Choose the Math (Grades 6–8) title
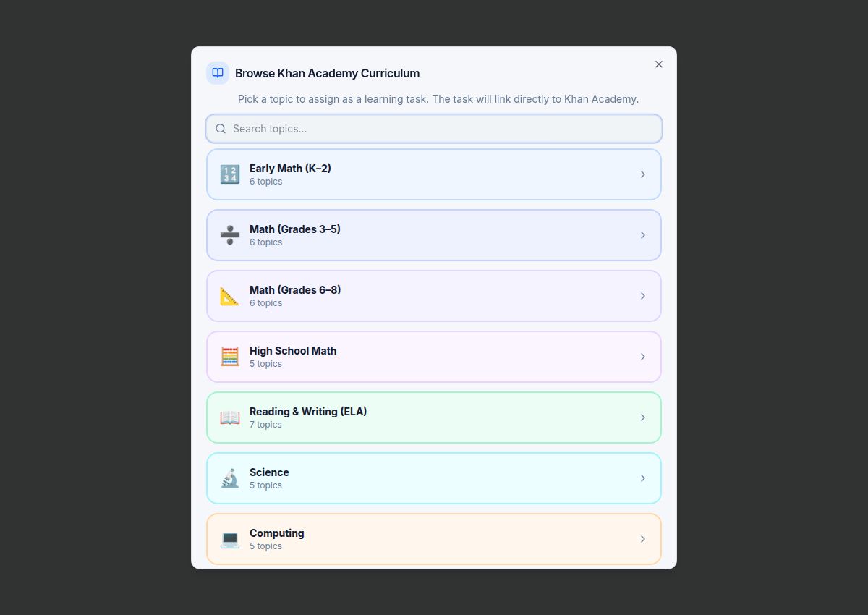The width and height of the screenshot is (868, 615). pyautogui.click(x=295, y=290)
